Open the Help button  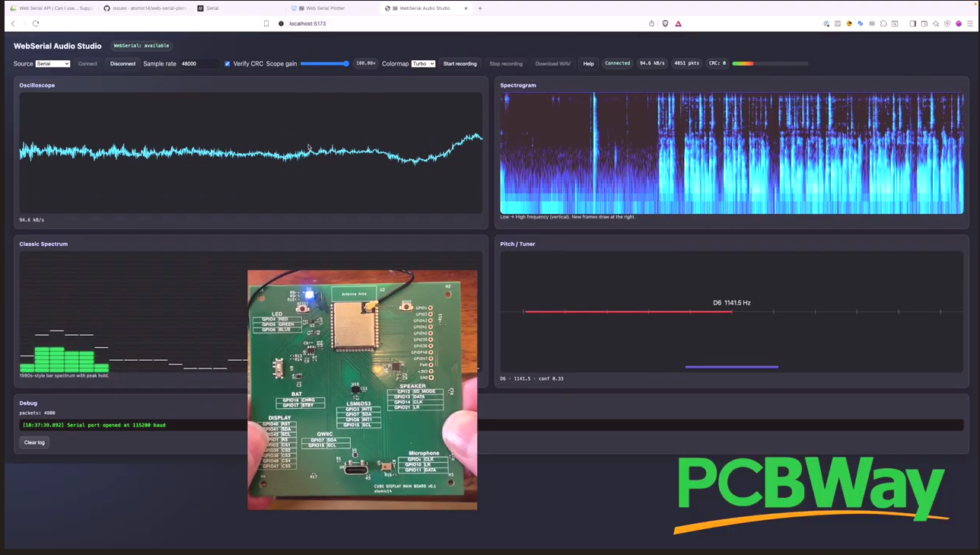click(x=588, y=64)
